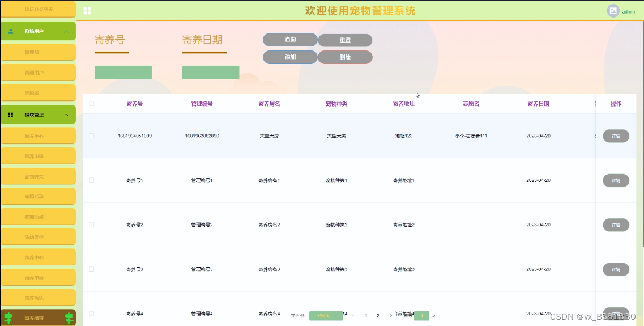Focus the 寄养日期 search input field
This screenshot has width=644, height=326.
point(211,73)
